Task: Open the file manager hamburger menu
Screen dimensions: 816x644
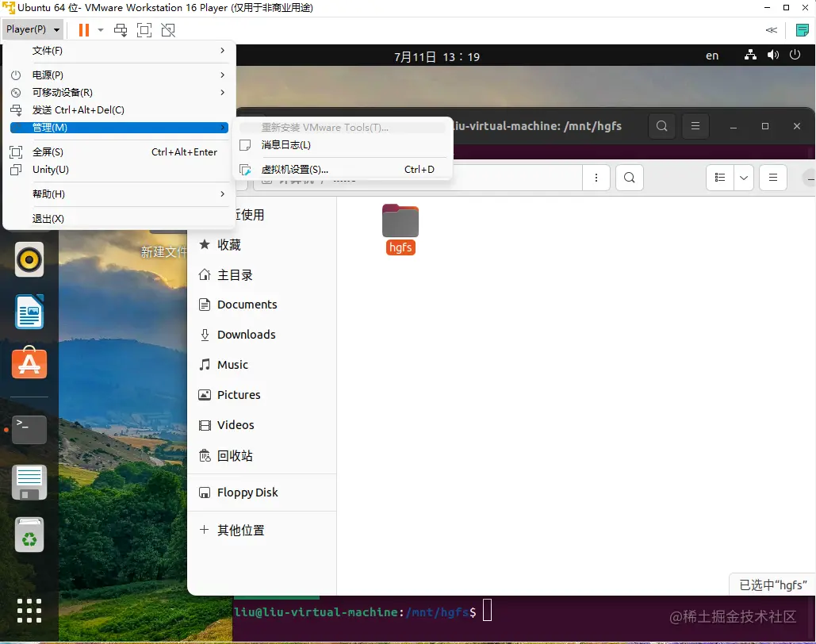Action: coord(773,178)
